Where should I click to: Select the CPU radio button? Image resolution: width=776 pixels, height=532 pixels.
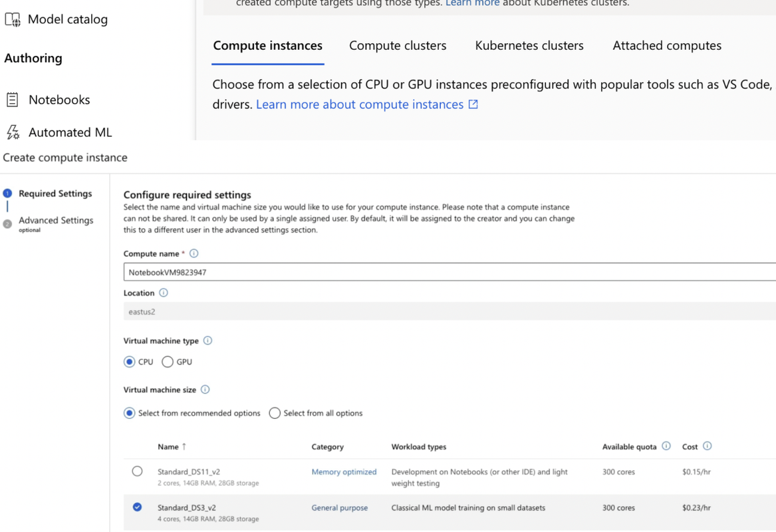pos(129,362)
